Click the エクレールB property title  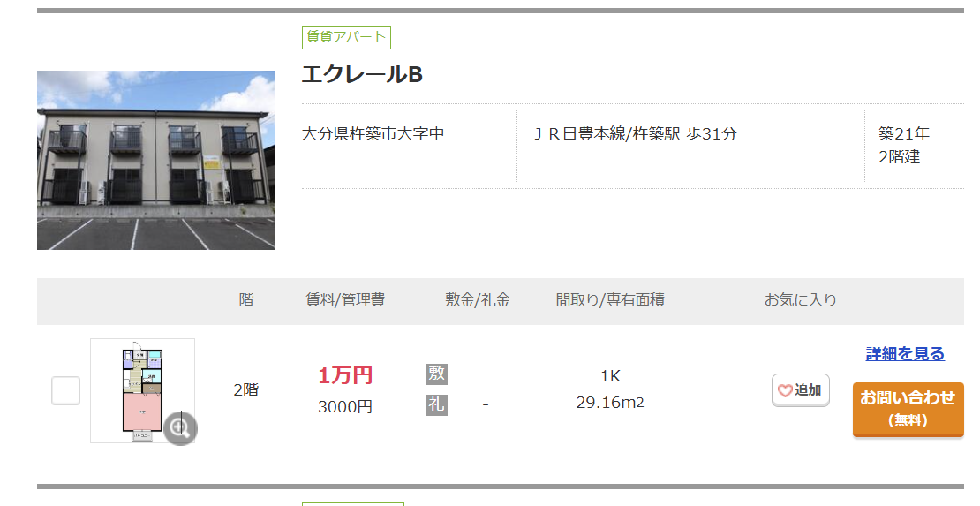click(x=362, y=75)
